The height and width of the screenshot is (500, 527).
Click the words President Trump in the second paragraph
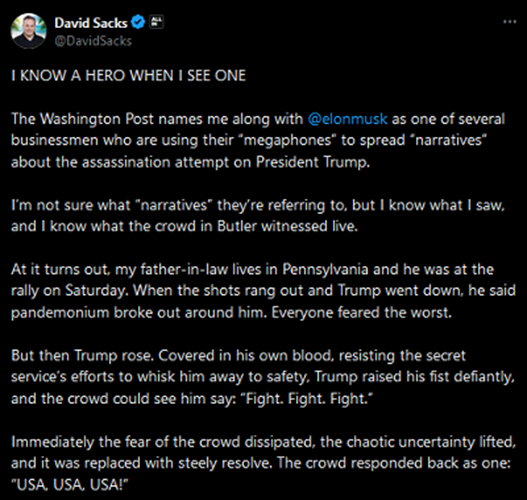pyautogui.click(x=312, y=162)
